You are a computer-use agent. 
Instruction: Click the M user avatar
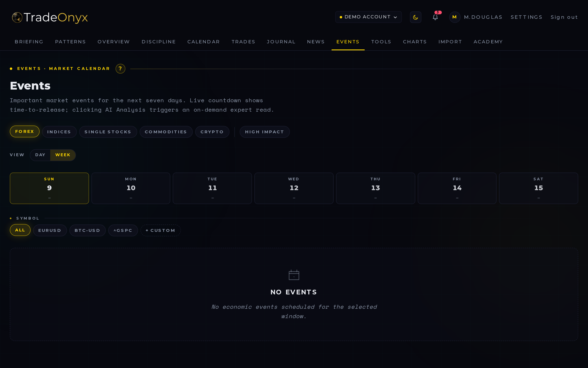tap(455, 17)
